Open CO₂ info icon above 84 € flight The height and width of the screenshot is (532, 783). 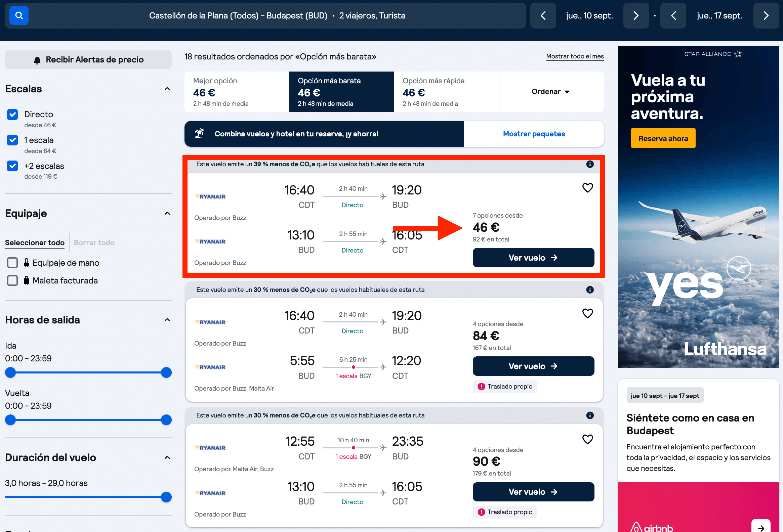(x=590, y=290)
